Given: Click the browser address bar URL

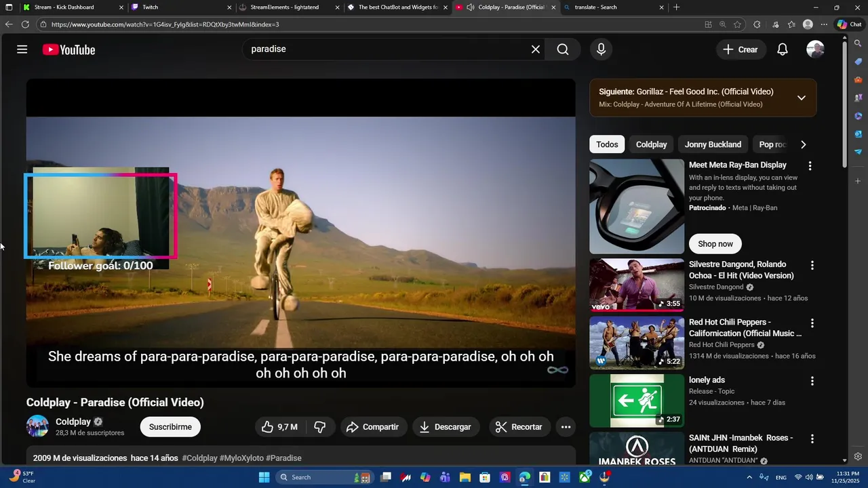Looking at the screenshot, I should pyautogui.click(x=165, y=24).
